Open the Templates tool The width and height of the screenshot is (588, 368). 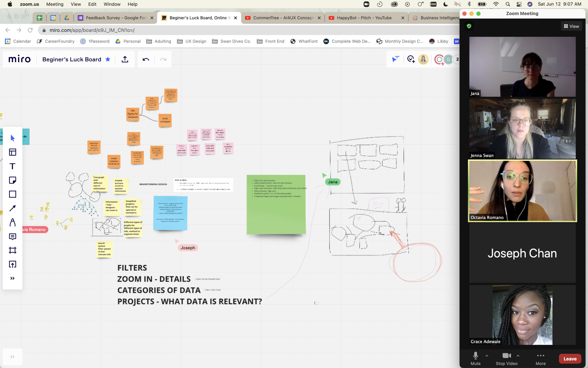pyautogui.click(x=12, y=152)
